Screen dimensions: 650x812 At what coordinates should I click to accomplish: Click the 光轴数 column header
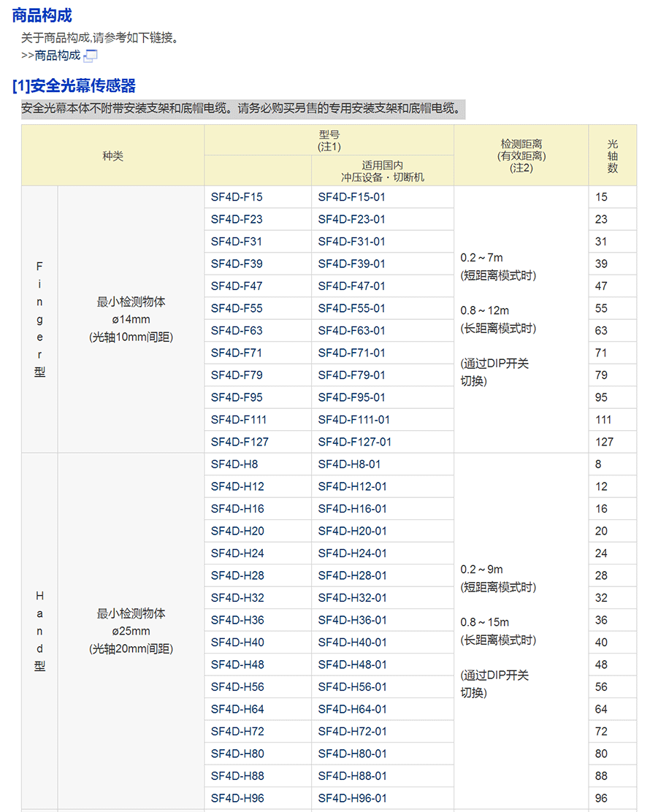coord(612,155)
